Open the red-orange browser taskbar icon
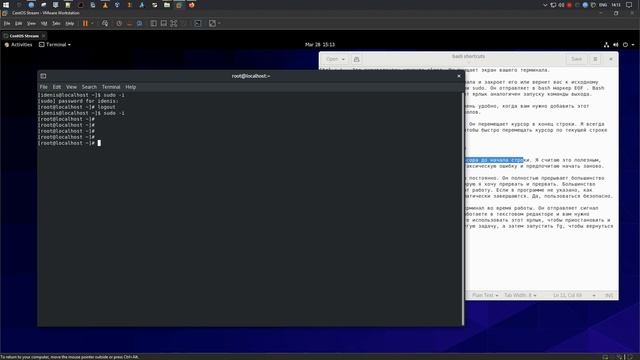Image resolution: width=640 pixels, height=360 pixels. (x=191, y=5)
